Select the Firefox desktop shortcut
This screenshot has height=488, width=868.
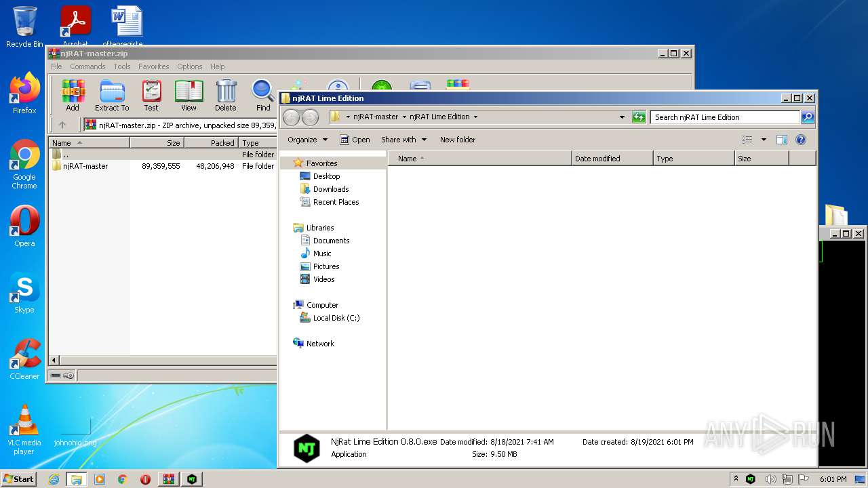(24, 94)
